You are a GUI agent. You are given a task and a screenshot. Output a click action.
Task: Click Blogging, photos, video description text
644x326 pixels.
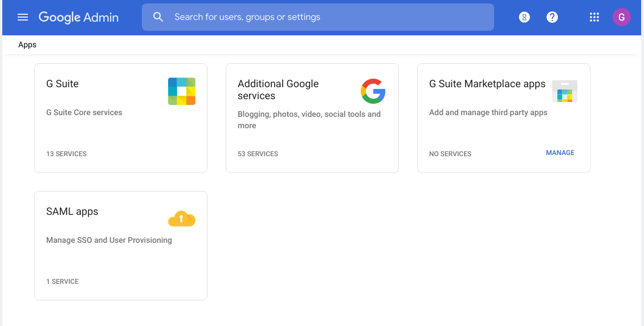(309, 120)
